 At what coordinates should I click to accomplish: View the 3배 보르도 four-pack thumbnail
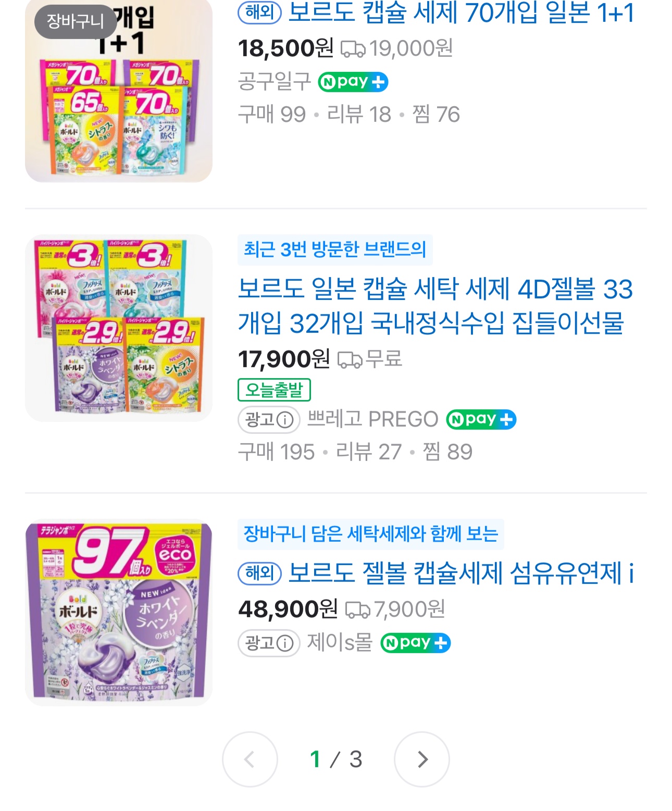coord(119,328)
